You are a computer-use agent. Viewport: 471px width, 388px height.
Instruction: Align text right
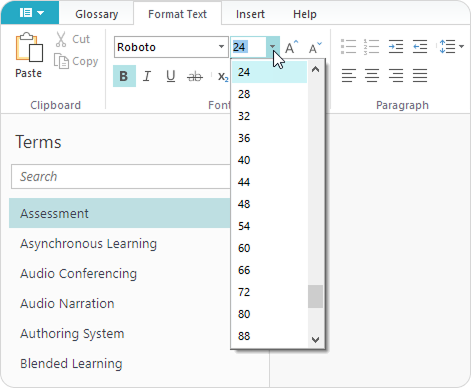click(396, 75)
